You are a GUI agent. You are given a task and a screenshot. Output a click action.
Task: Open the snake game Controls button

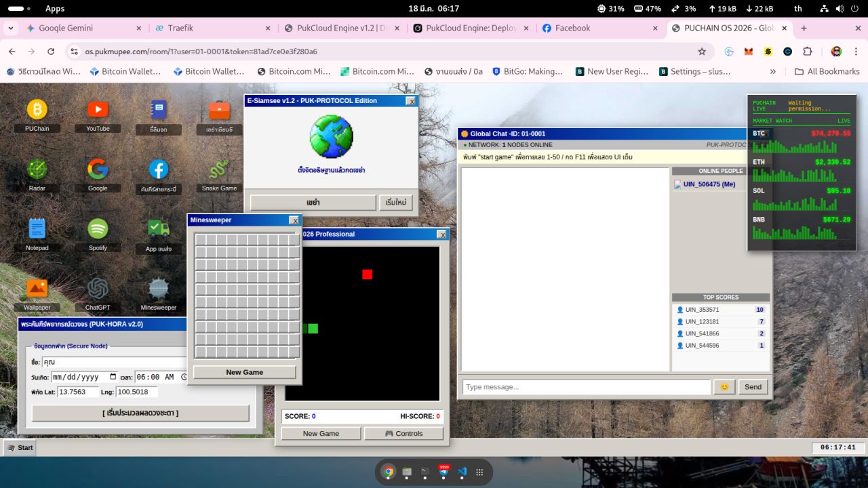click(x=403, y=434)
